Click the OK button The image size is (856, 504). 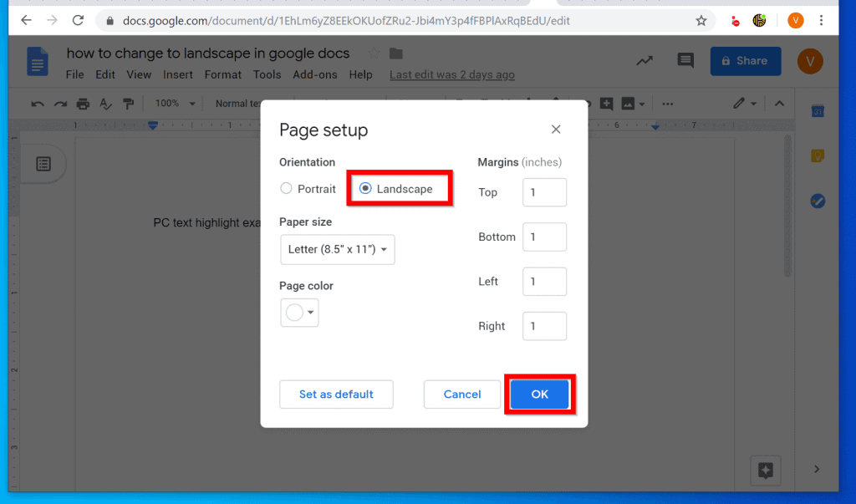coord(539,395)
